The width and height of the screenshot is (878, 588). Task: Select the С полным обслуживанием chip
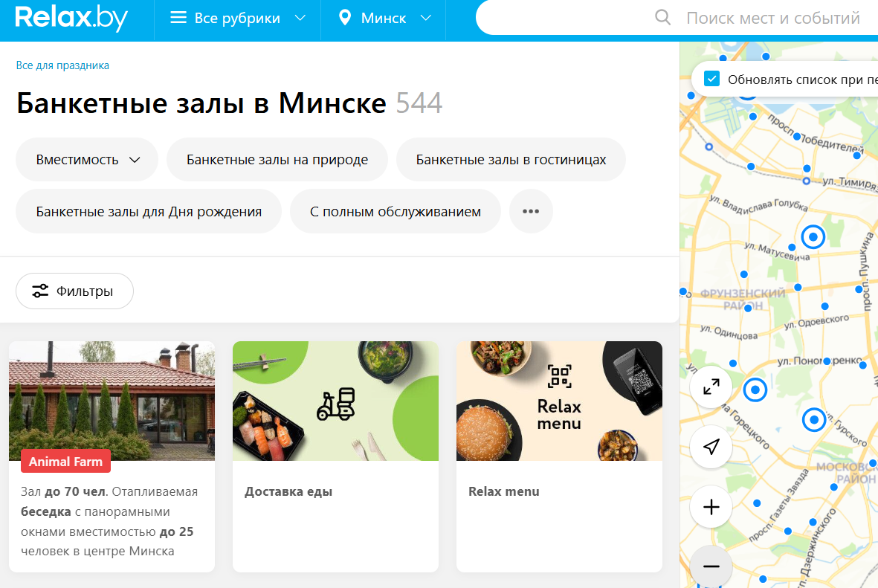(396, 212)
